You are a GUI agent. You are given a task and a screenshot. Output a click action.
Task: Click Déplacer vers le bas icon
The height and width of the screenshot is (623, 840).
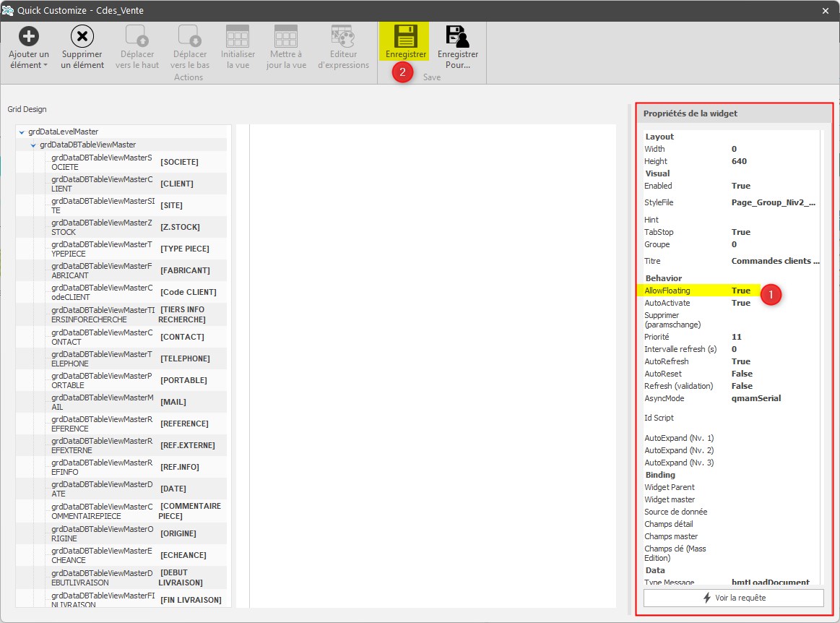coord(191,36)
